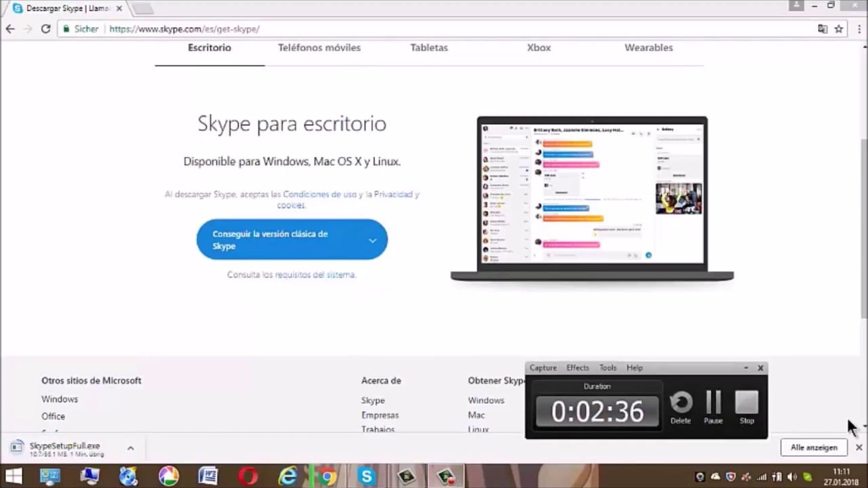This screenshot has width=868, height=488.
Task: Open the Condiciones de uso link
Action: tap(319, 194)
